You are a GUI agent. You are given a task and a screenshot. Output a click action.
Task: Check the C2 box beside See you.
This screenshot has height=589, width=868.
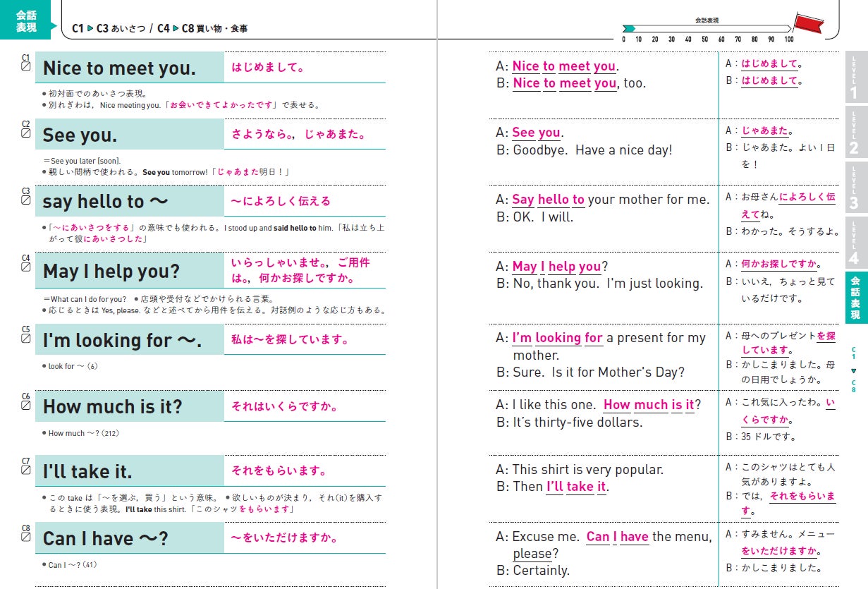[x=26, y=133]
